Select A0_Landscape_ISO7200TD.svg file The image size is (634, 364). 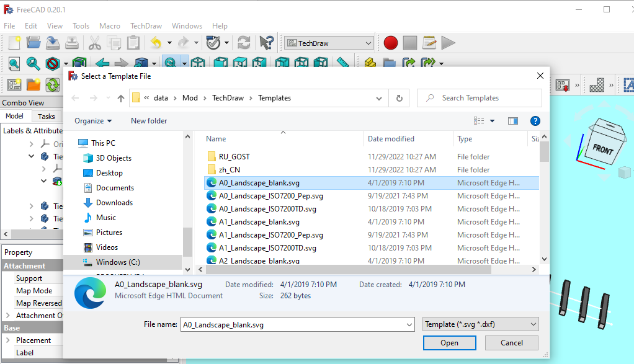coord(267,209)
